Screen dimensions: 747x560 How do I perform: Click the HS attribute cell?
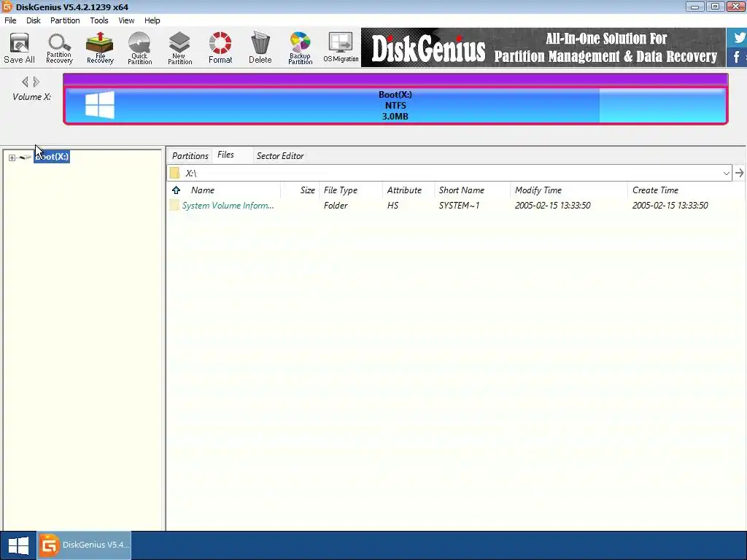[392, 206]
